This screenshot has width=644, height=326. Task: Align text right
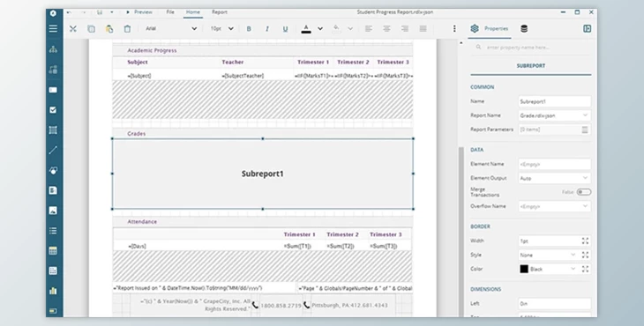405,29
